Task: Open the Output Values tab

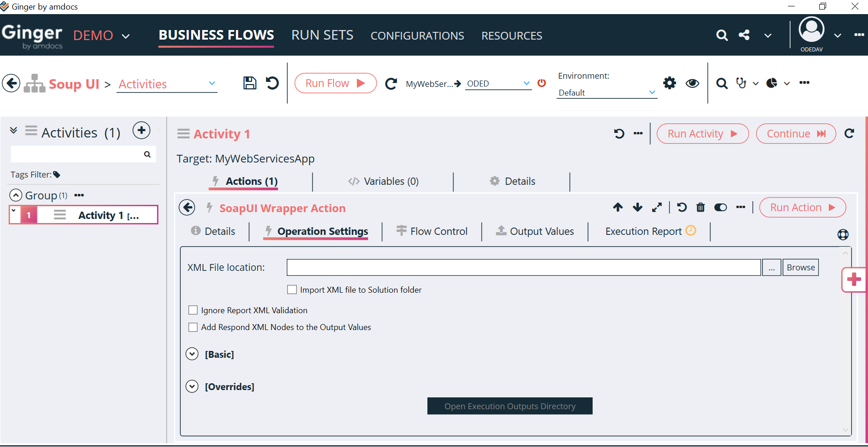Action: pos(535,231)
